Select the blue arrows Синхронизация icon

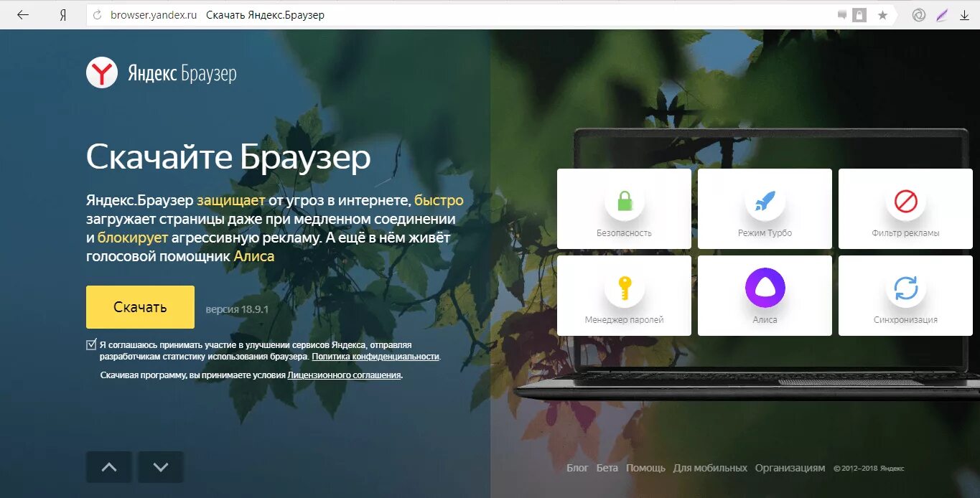coord(905,288)
